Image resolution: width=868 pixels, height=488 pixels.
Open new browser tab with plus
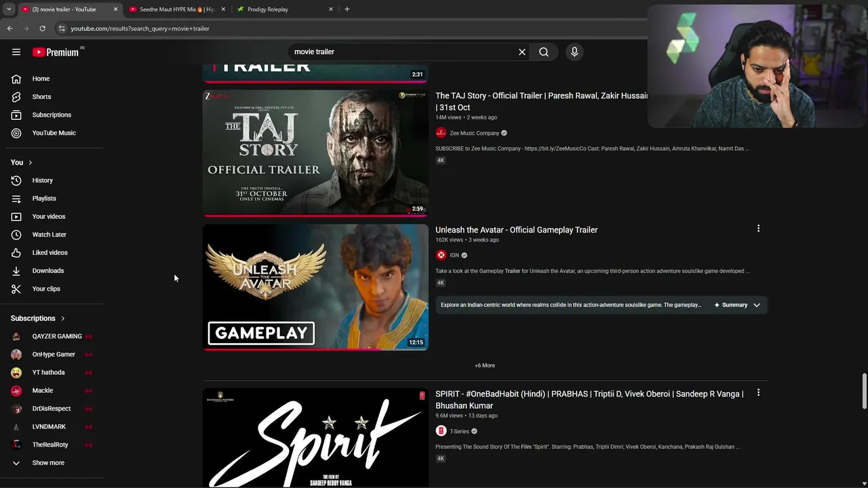pyautogui.click(x=347, y=9)
